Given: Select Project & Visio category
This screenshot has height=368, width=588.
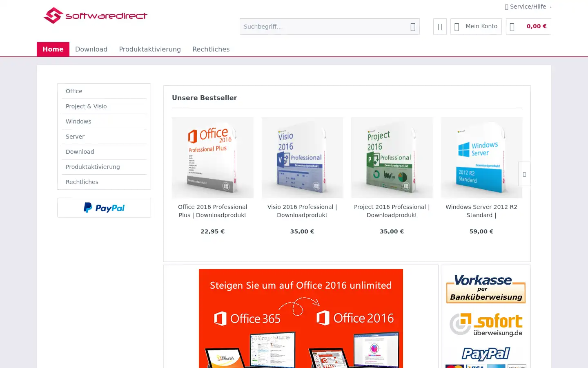Looking at the screenshot, I should [x=104, y=106].
